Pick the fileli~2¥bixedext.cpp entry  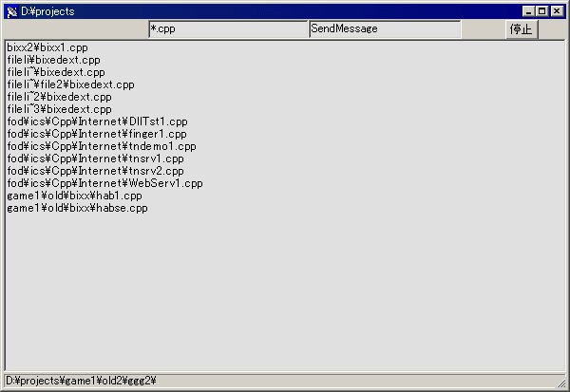pos(59,97)
